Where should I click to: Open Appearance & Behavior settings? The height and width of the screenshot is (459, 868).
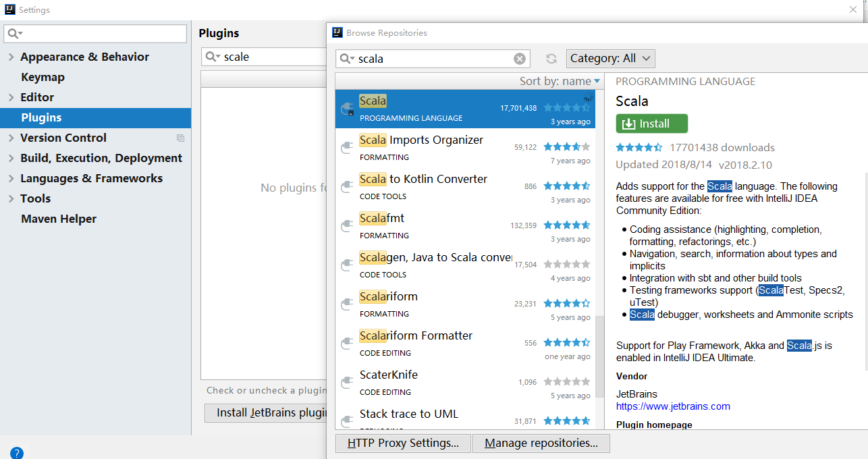point(84,57)
